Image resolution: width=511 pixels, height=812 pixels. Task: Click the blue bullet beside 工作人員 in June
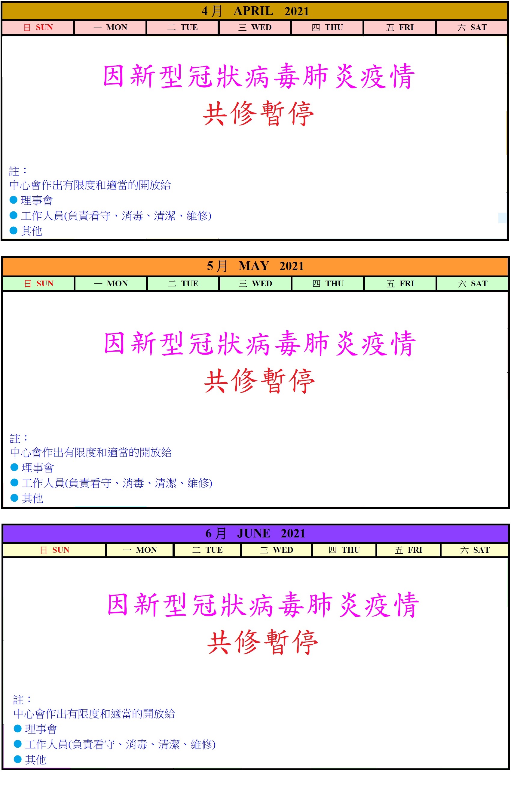(x=17, y=743)
